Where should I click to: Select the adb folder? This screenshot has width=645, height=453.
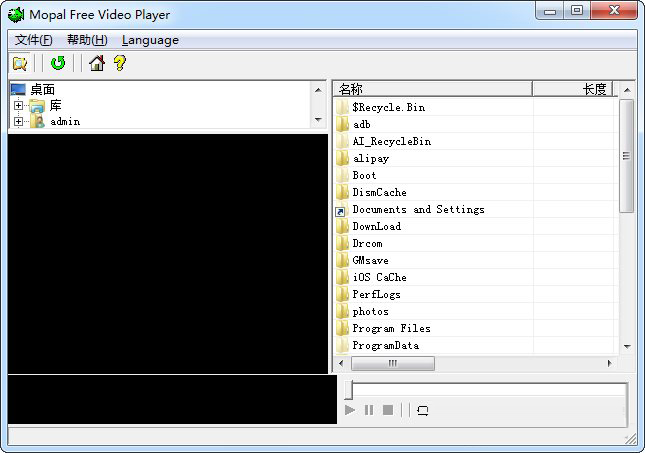coord(362,124)
